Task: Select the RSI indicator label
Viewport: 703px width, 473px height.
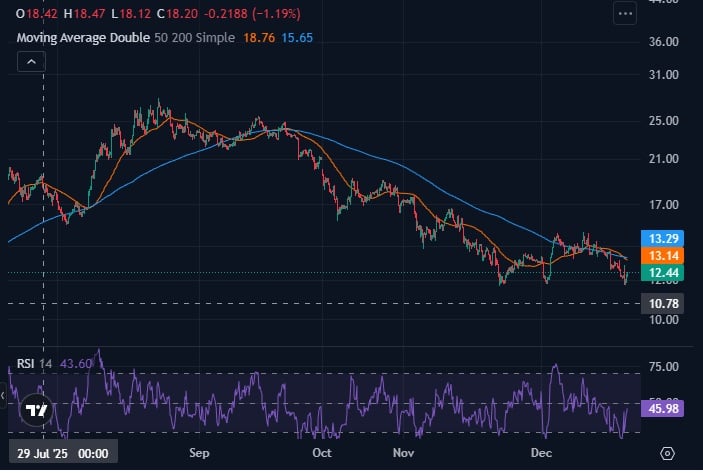Action: pos(26,363)
